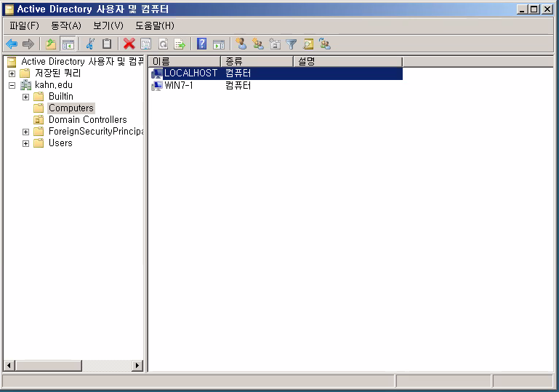Select the Domain Controllers folder
Screen dimensions: 559x392
tap(88, 119)
